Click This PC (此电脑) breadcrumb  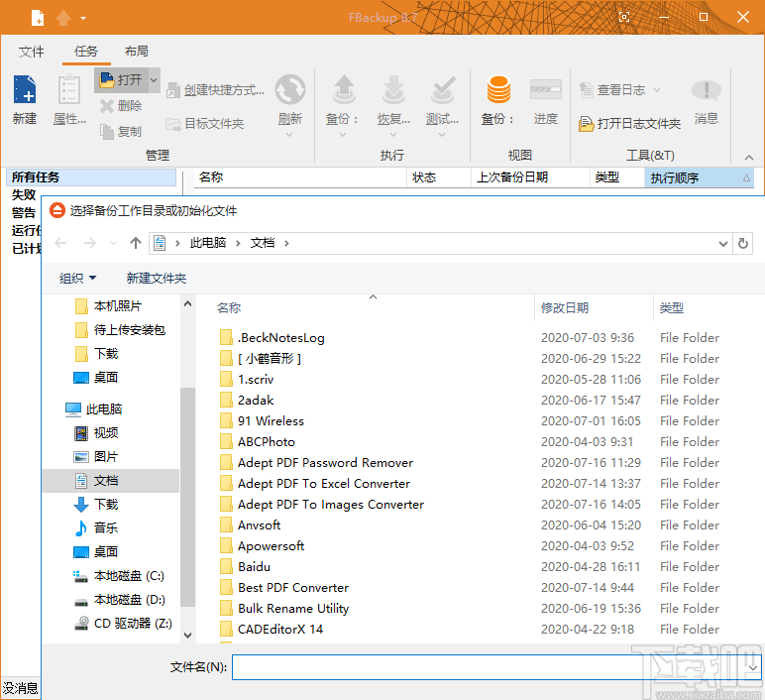(208, 243)
